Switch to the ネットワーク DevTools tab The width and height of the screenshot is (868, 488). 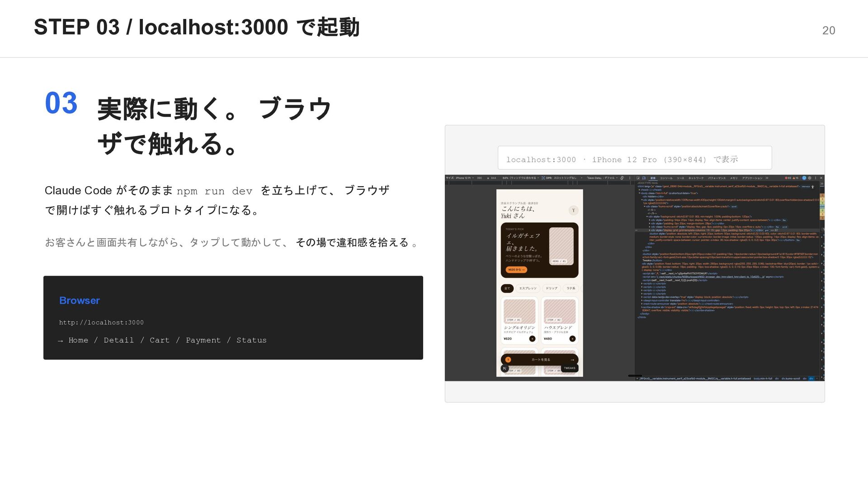point(696,178)
